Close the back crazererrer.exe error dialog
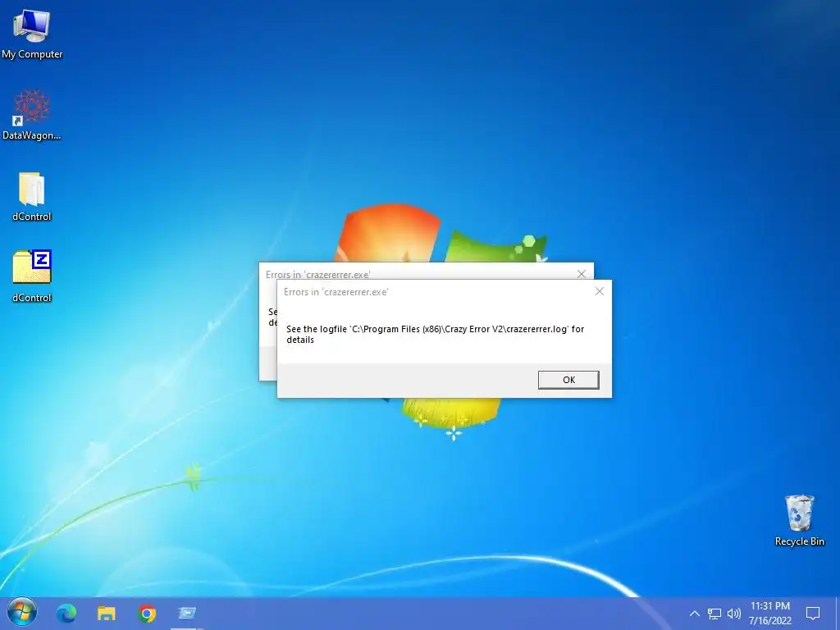Image resolution: width=840 pixels, height=630 pixels. 582,274
